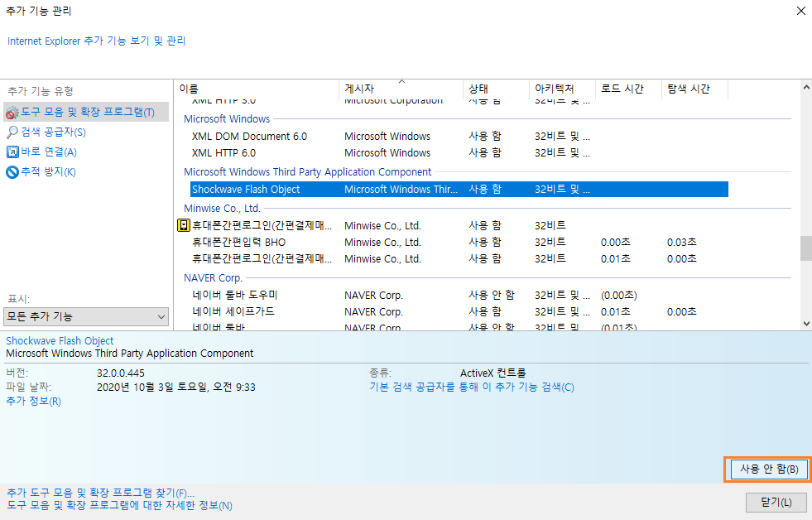
Task: Select the 휴대폰간편입력 BHO row
Action: [459, 242]
